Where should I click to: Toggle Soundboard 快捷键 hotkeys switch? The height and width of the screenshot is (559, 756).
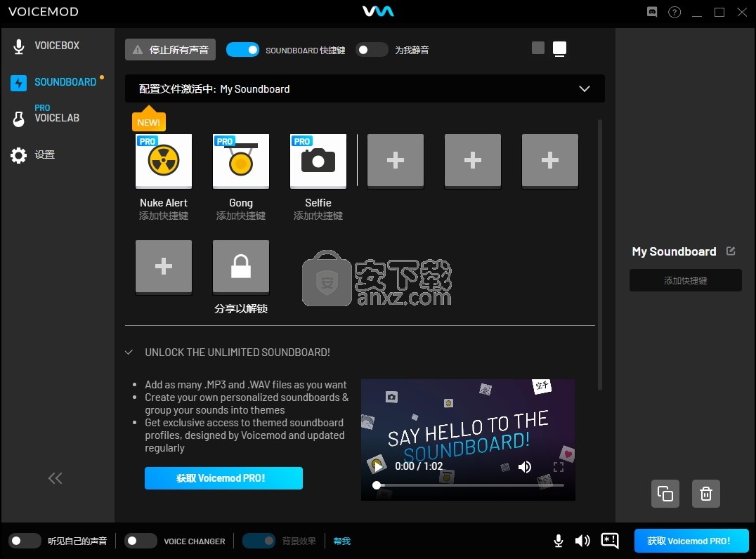click(x=242, y=50)
